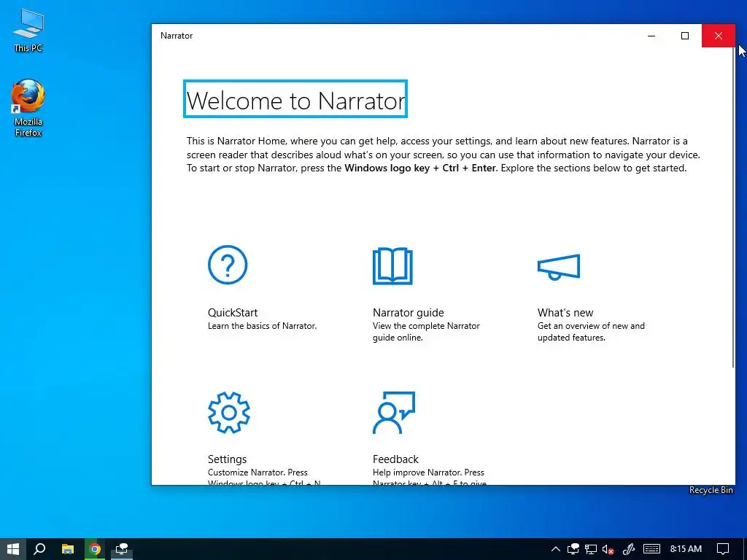This screenshot has height=560, width=747.
Task: Open network status tray icon
Action: pyautogui.click(x=591, y=549)
